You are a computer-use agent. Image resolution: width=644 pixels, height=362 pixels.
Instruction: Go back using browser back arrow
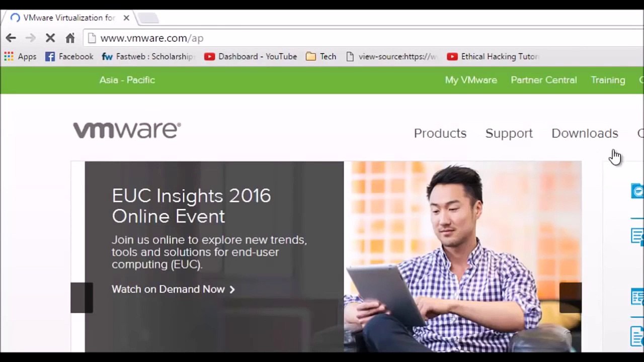(x=11, y=38)
